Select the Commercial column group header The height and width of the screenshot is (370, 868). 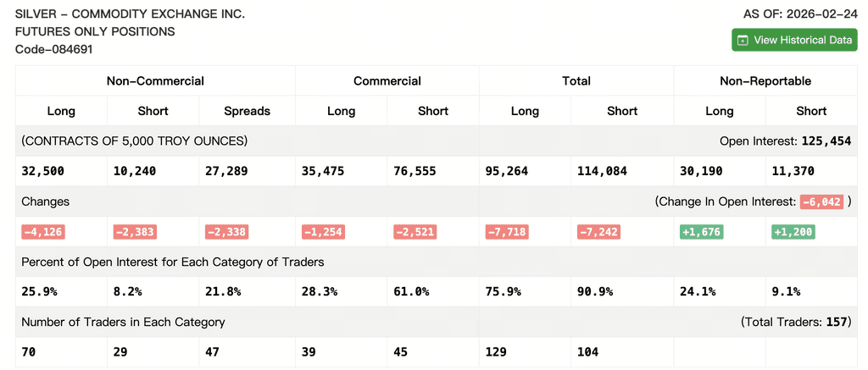click(387, 80)
